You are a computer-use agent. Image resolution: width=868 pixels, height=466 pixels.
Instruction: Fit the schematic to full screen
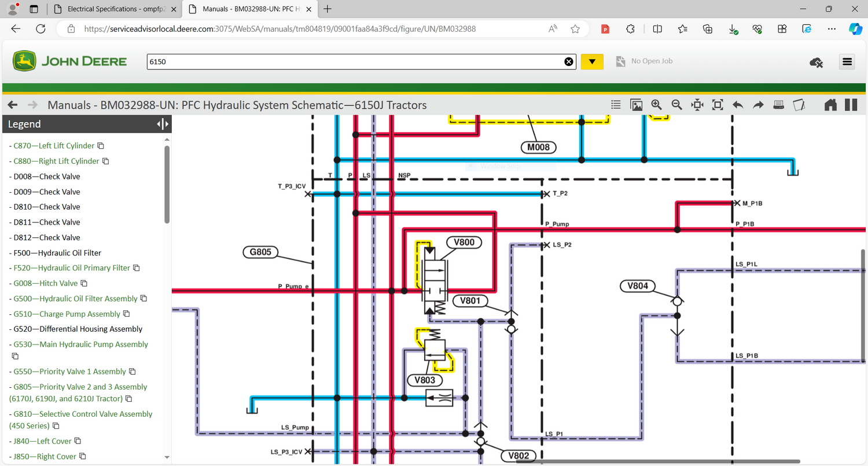coord(718,105)
